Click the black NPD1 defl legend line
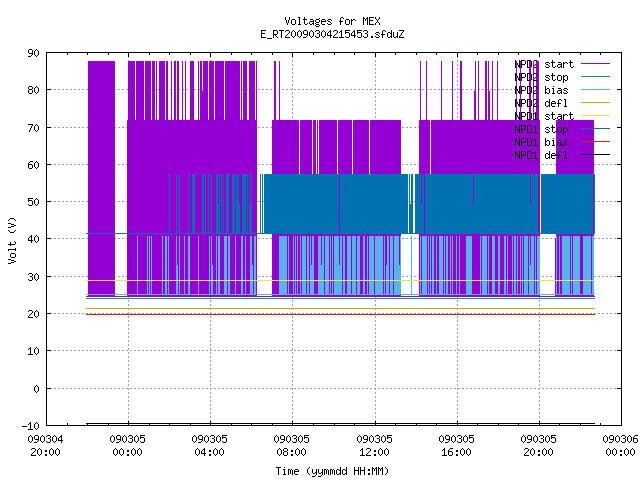640x480 pixels. 595,155
